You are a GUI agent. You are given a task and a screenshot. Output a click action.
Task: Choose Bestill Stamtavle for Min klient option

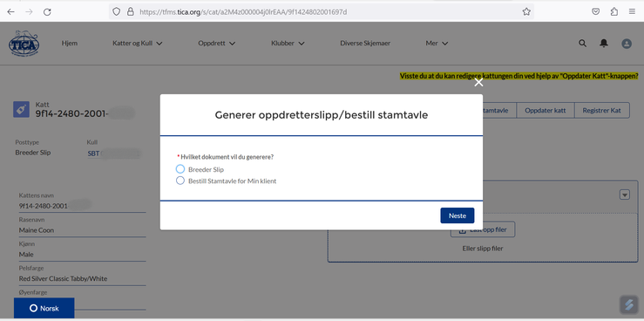pyautogui.click(x=180, y=181)
